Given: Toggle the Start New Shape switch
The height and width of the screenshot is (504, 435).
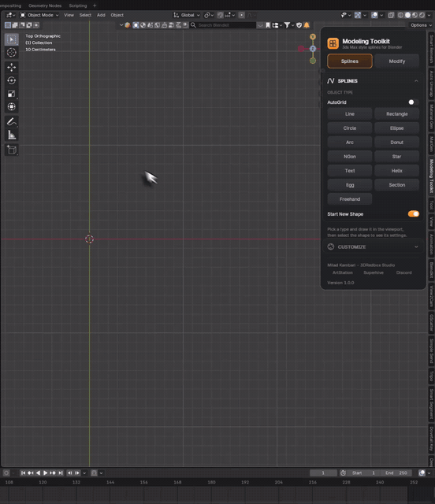Looking at the screenshot, I should pyautogui.click(x=414, y=214).
